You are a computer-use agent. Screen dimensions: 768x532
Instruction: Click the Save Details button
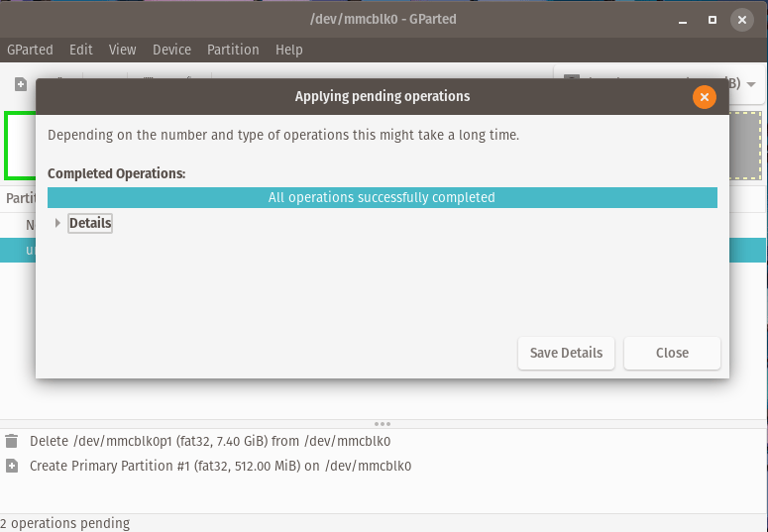click(566, 353)
